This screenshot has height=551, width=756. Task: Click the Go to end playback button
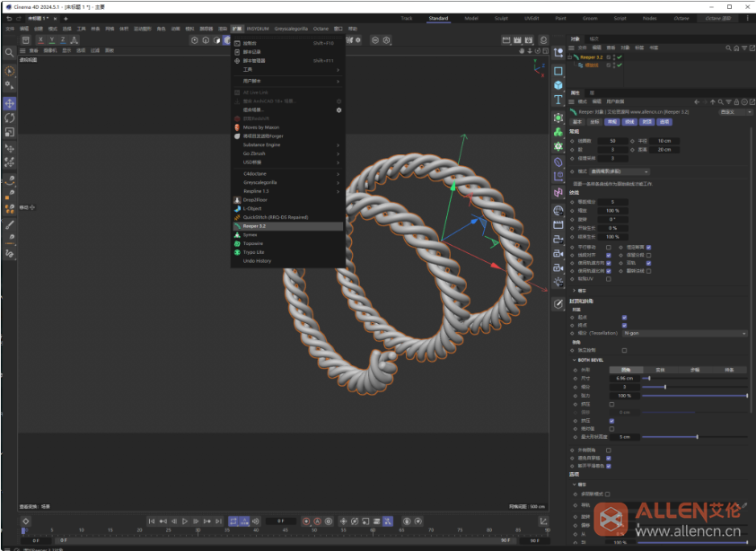[218, 521]
